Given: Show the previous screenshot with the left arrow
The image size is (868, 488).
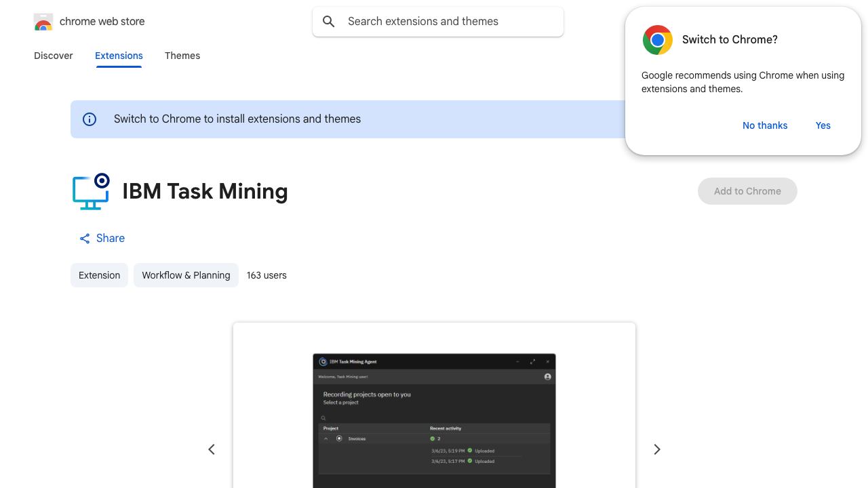Looking at the screenshot, I should [x=212, y=449].
